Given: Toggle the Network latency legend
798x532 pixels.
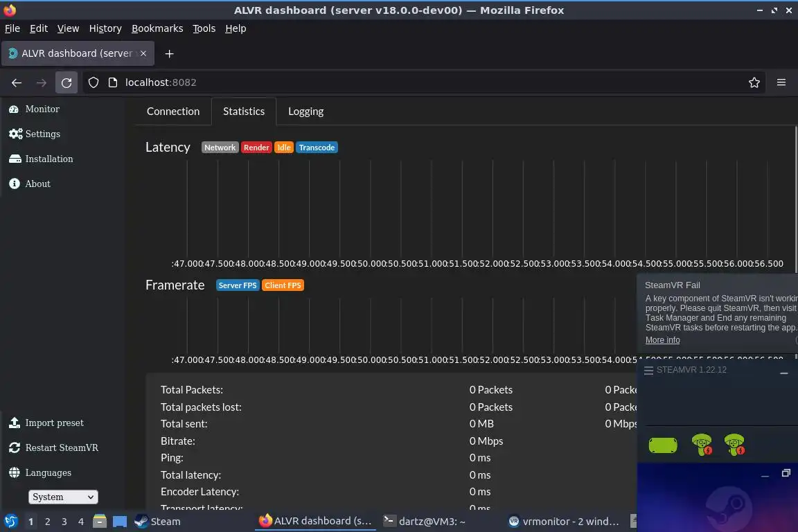Looking at the screenshot, I should click(x=220, y=148).
